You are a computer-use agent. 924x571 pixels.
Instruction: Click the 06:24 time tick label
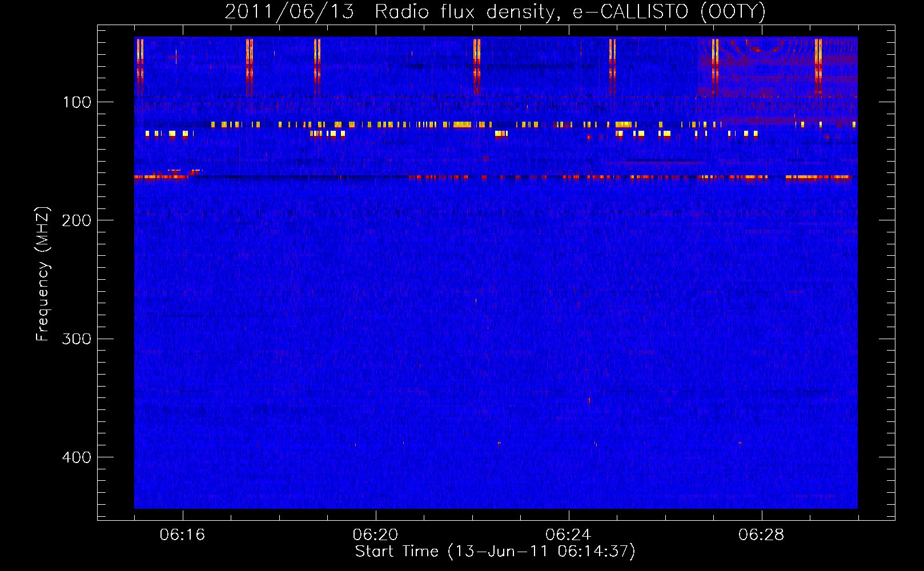coord(568,535)
